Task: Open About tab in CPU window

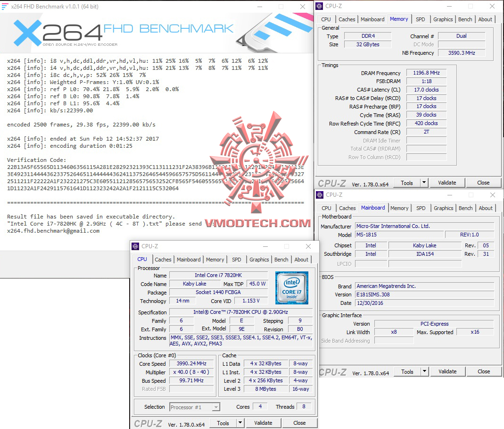Action: (301, 260)
